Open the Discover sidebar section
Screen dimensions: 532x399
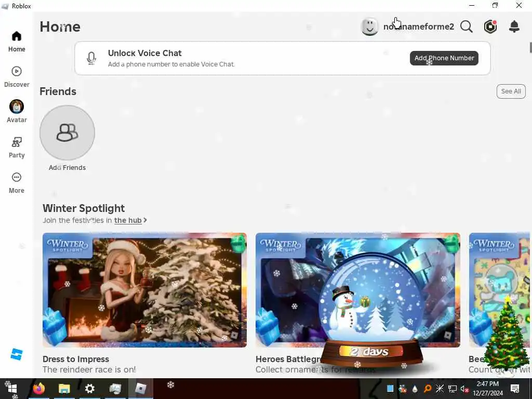pyautogui.click(x=17, y=77)
